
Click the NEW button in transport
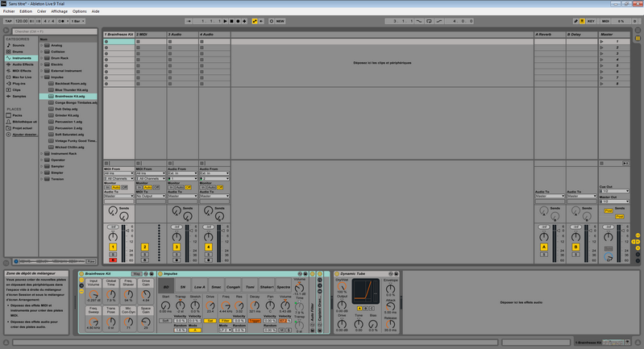click(x=280, y=21)
